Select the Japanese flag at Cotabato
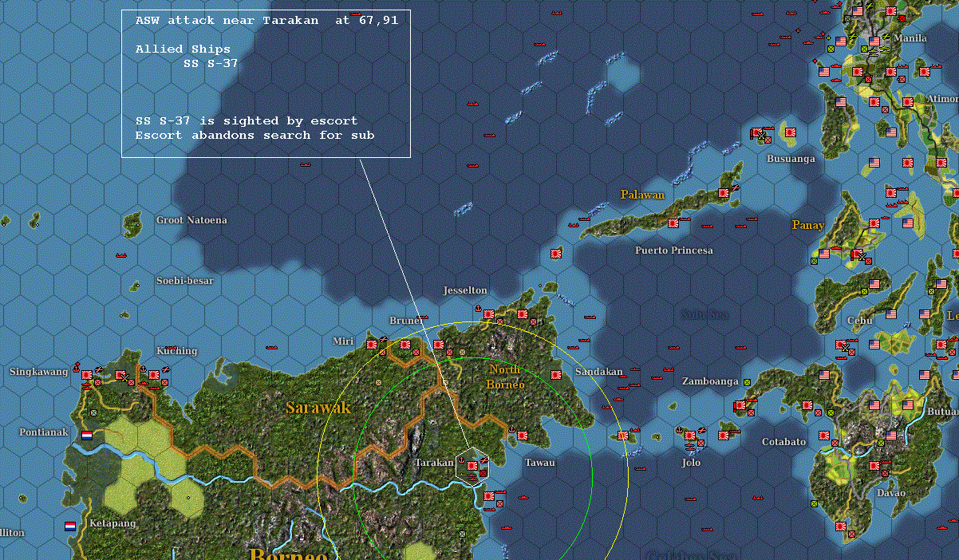This screenshot has height=560, width=959. 824,436
